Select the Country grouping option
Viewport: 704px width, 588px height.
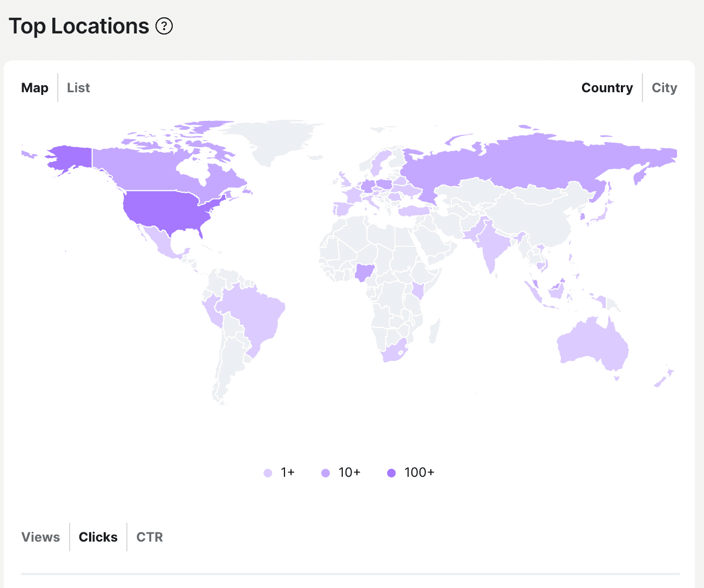tap(607, 88)
